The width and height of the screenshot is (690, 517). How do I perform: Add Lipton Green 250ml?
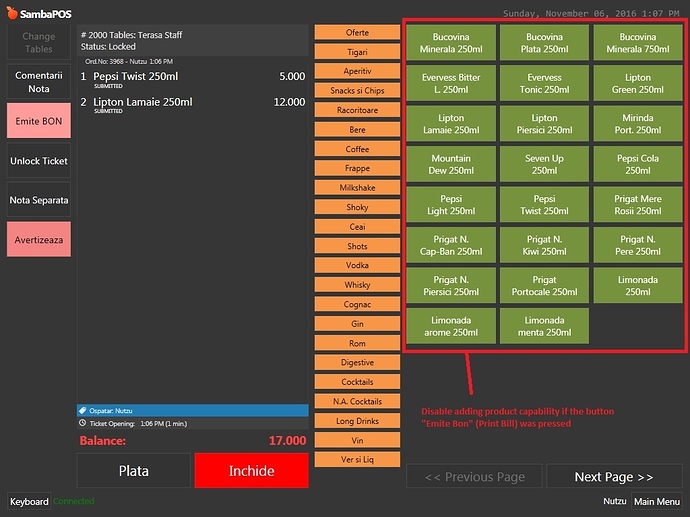[638, 83]
